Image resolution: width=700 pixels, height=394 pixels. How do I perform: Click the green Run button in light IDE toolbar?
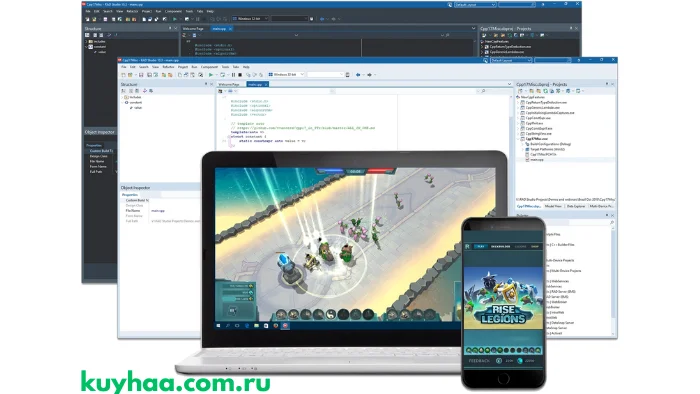(211, 75)
